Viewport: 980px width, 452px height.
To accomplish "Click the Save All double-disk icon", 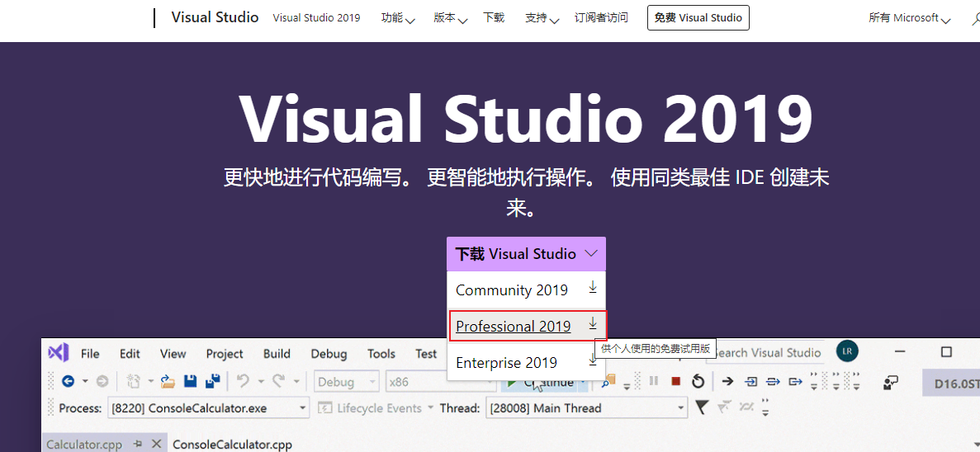I will [x=212, y=381].
